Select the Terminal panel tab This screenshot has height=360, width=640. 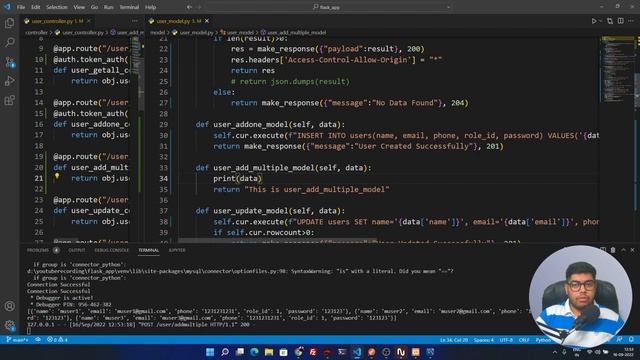(149, 250)
